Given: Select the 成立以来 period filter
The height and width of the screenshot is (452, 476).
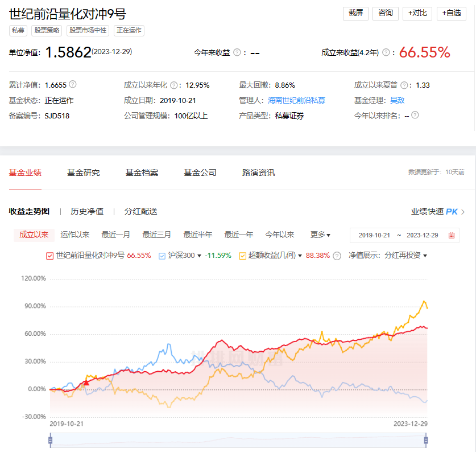Looking at the screenshot, I should tap(34, 235).
